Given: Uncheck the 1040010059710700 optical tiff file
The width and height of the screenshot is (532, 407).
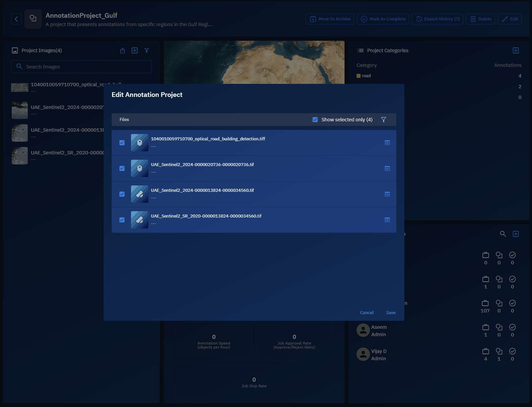Looking at the screenshot, I should 122,143.
